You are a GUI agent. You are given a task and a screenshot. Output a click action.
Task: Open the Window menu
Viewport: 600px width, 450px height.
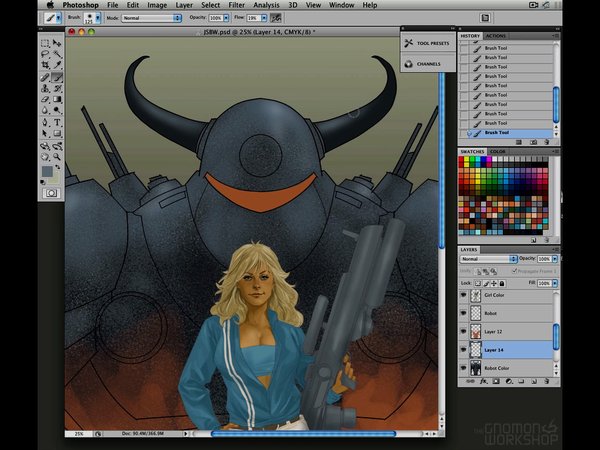[x=341, y=5]
